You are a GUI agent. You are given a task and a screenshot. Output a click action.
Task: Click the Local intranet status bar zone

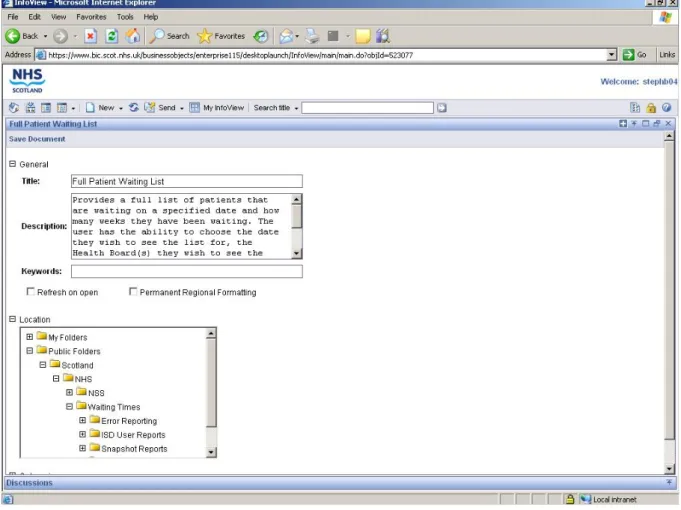pyautogui.click(x=608, y=500)
